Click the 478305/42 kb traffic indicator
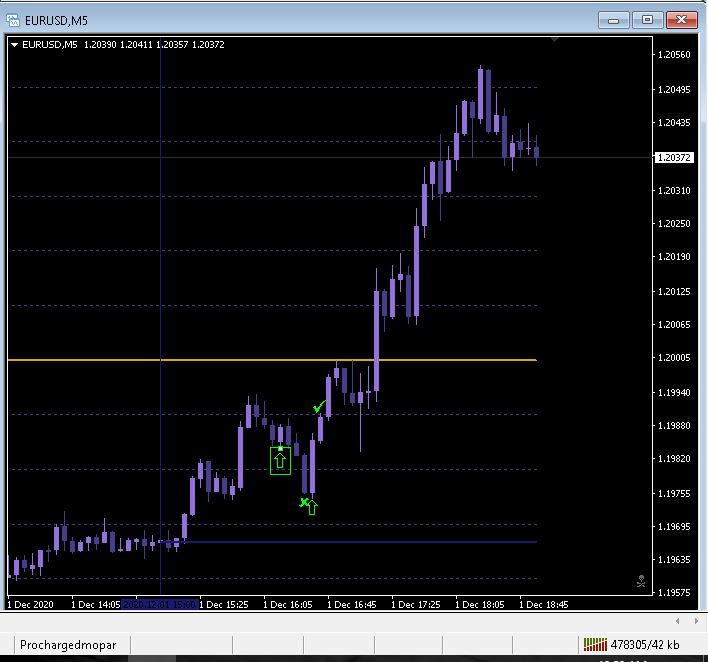 point(644,645)
